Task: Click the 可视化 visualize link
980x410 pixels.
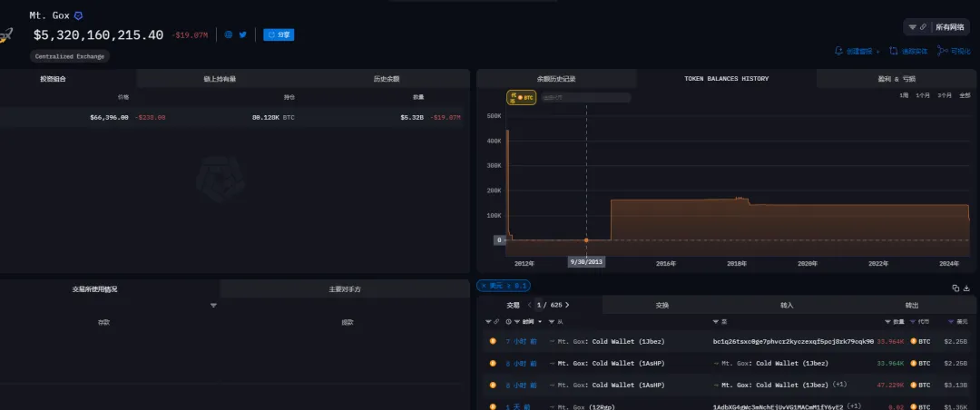Action: click(x=954, y=51)
